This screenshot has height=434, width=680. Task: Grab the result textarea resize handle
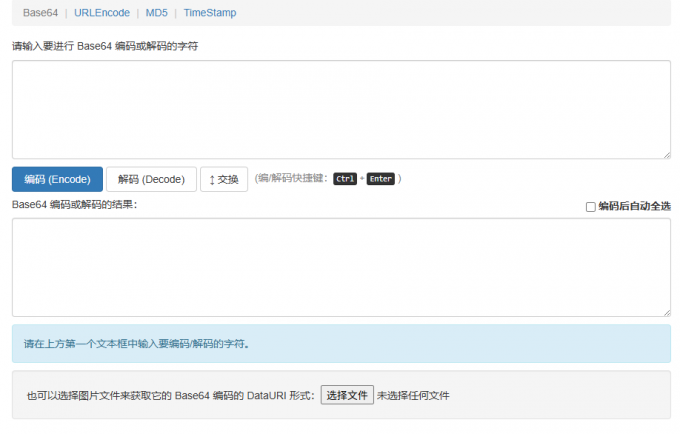coord(666,312)
